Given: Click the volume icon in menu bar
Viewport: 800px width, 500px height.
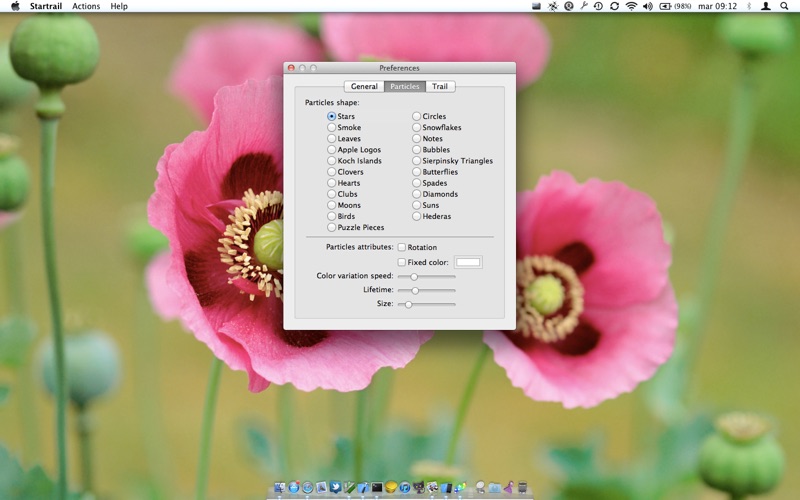Looking at the screenshot, I should click(648, 6).
